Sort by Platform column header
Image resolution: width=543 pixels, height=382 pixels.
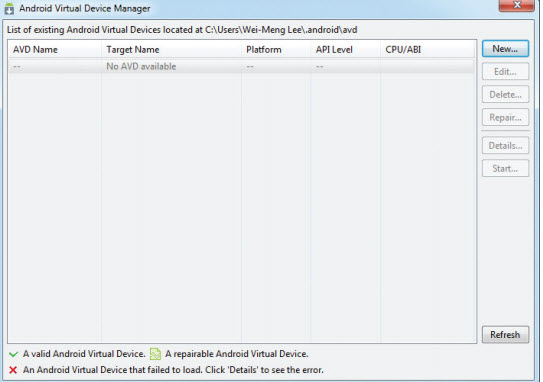[x=276, y=50]
